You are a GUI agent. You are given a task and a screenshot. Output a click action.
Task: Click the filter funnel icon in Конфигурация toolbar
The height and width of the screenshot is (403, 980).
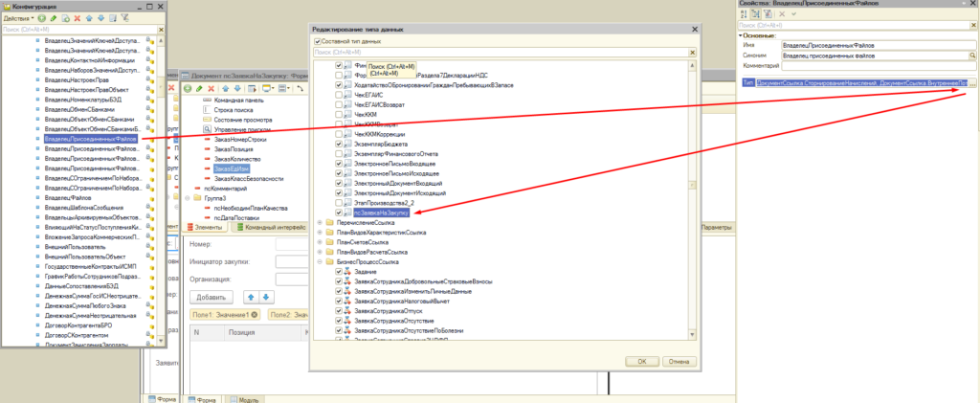pyautogui.click(x=124, y=19)
